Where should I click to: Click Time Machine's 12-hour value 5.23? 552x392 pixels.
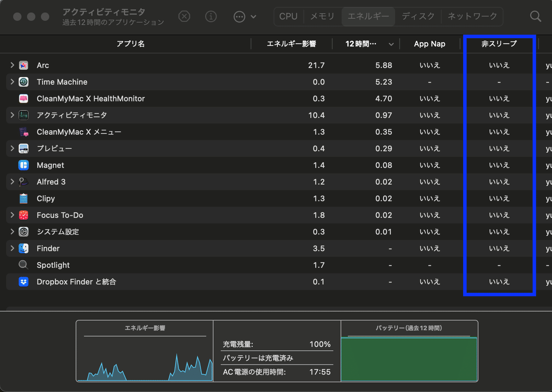[x=384, y=82]
